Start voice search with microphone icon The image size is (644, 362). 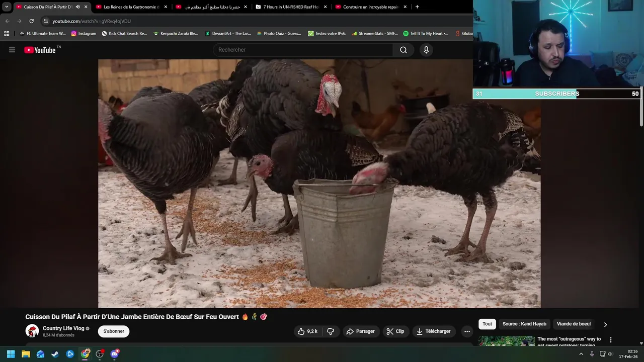[x=426, y=50]
